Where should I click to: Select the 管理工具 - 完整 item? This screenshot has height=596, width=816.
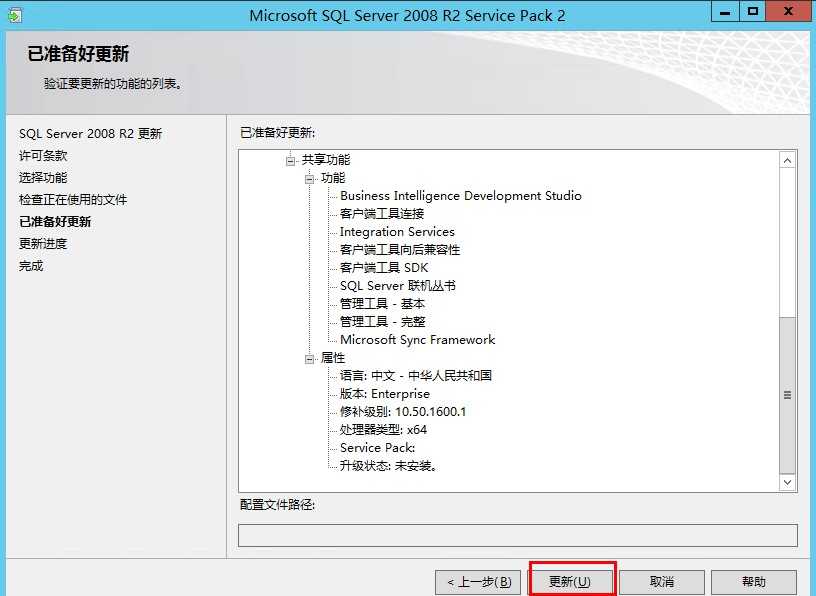pos(382,322)
